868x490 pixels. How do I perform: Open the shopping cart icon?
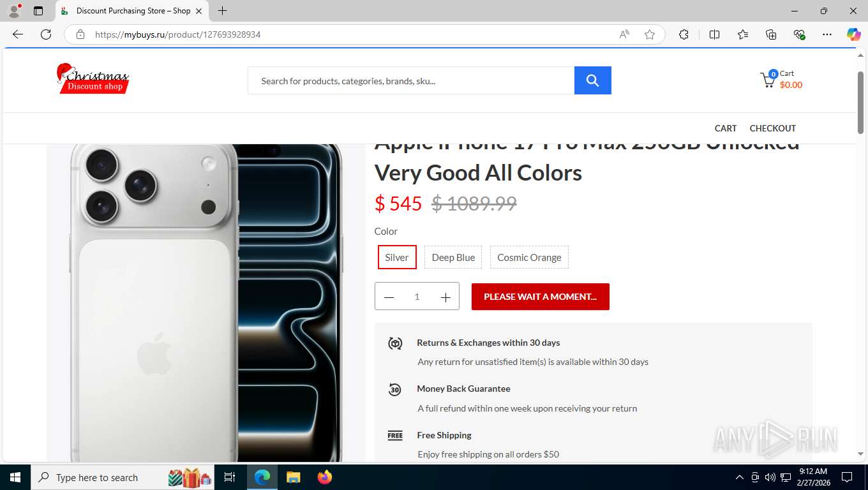(768, 80)
